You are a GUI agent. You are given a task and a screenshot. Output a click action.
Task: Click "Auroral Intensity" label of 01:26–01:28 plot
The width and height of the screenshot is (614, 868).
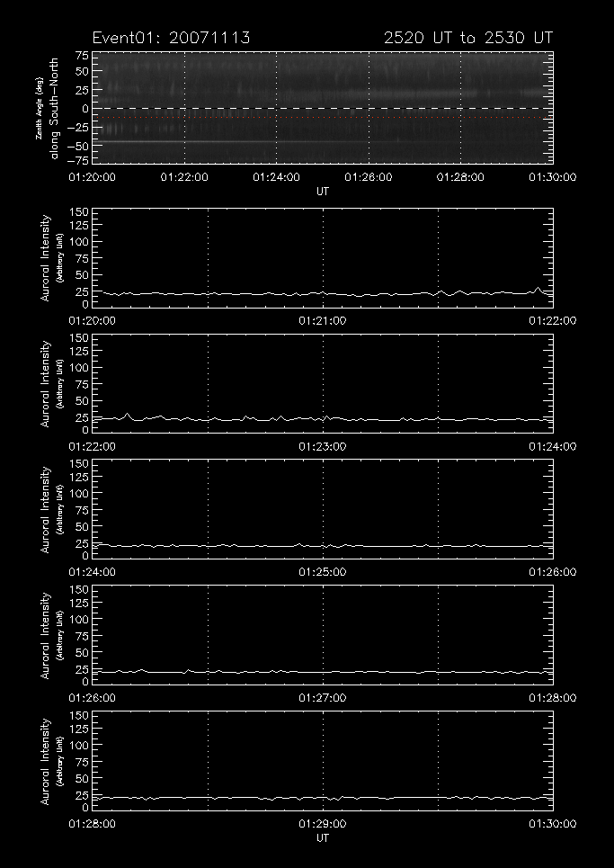pyautogui.click(x=45, y=635)
